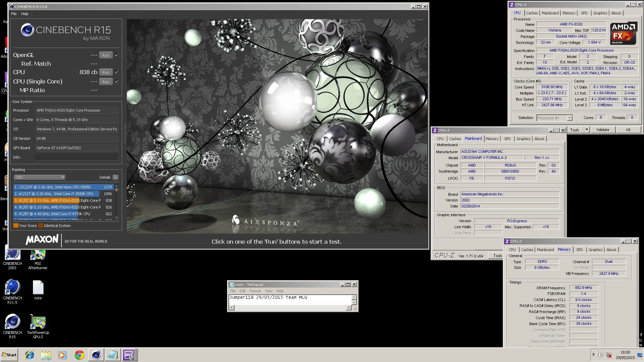
Task: Launch Internet Explorer from the taskbar
Action: [x=30, y=355]
